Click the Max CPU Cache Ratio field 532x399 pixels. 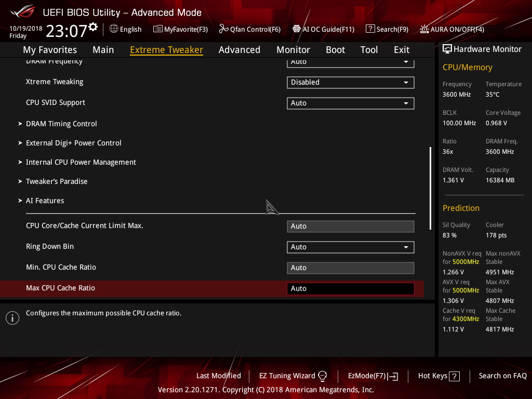(351, 289)
